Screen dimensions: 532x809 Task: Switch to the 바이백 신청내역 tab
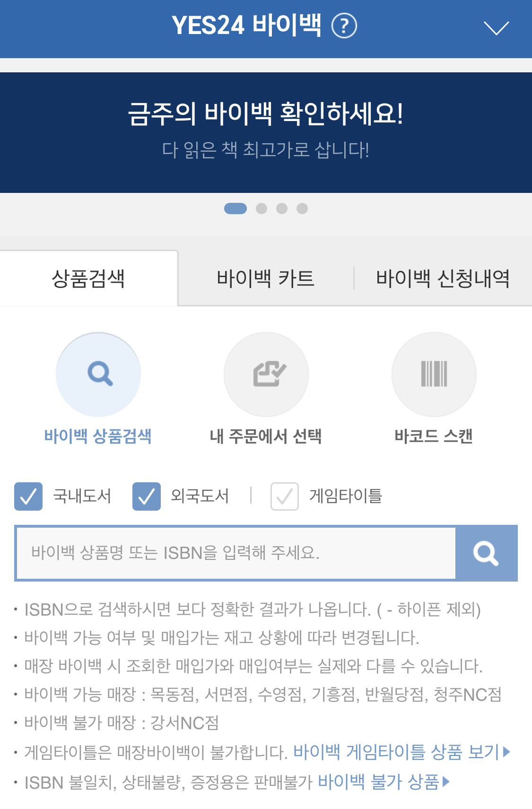[443, 278]
